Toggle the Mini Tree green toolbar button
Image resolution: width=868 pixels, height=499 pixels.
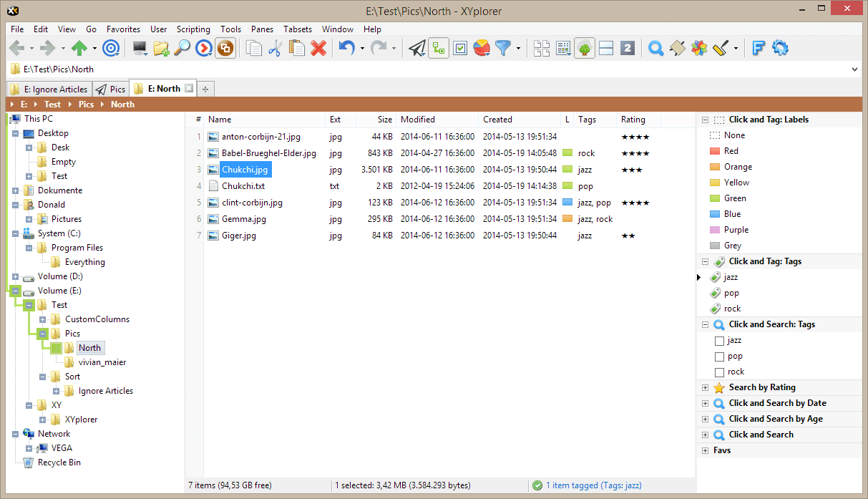tap(439, 48)
